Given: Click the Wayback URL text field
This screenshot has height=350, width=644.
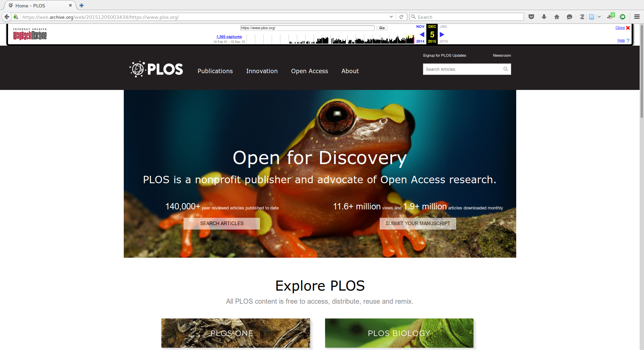Looking at the screenshot, I should pos(307,28).
